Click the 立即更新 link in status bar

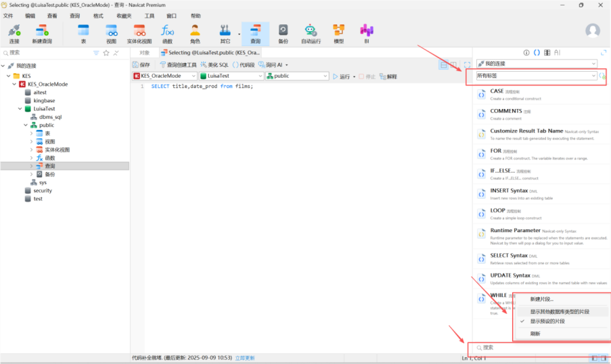tap(245, 358)
